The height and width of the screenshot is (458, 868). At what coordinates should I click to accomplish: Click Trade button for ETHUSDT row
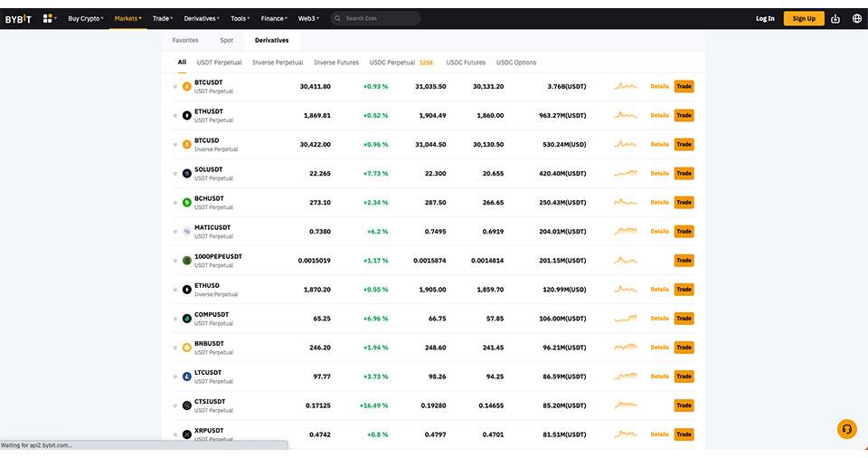684,116
